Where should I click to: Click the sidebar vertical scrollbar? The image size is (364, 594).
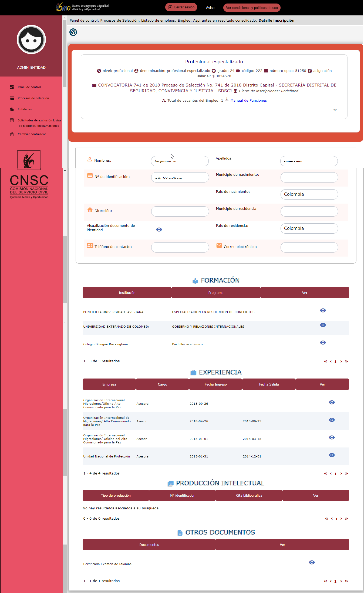pos(65,54)
